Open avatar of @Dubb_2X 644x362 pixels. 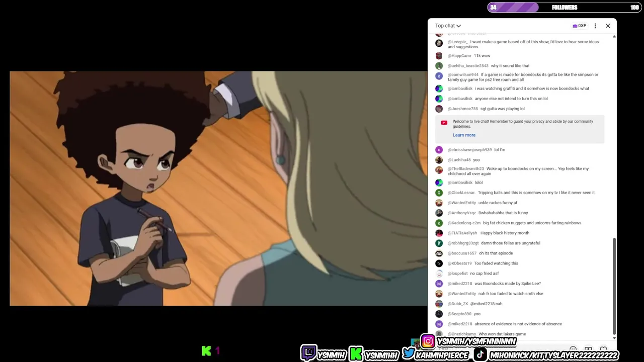coord(439,304)
